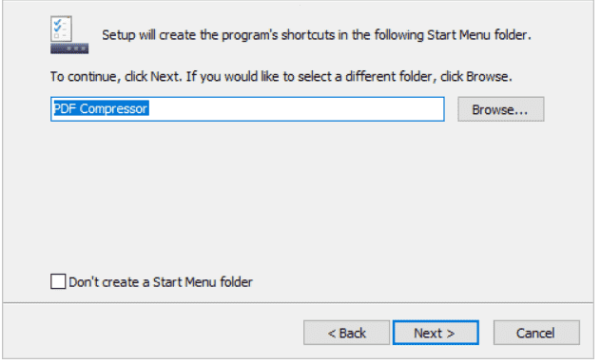Cancel the setup wizard
Screen dimensions: 601x364
tap(536, 333)
